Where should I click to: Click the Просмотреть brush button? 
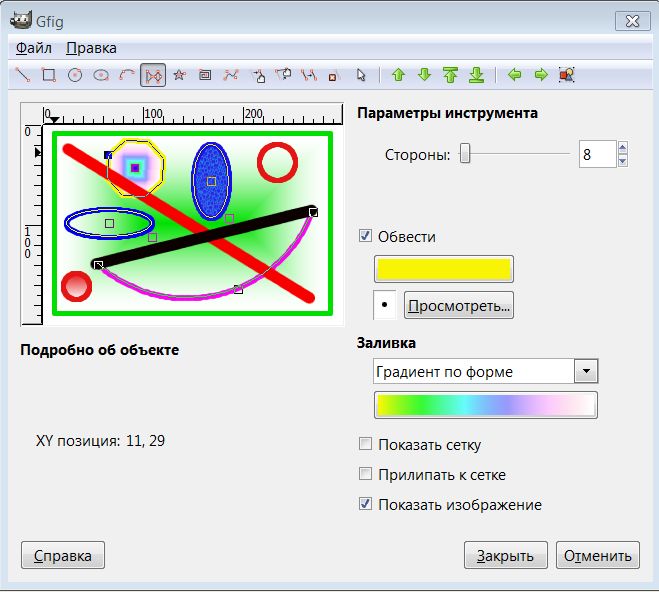coord(459,304)
